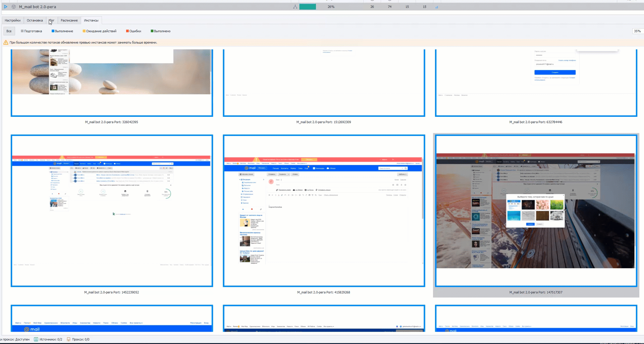Viewport: 644px width, 344px height.
Task: Open bottom-right partially visible instance preview
Action: click(536, 318)
